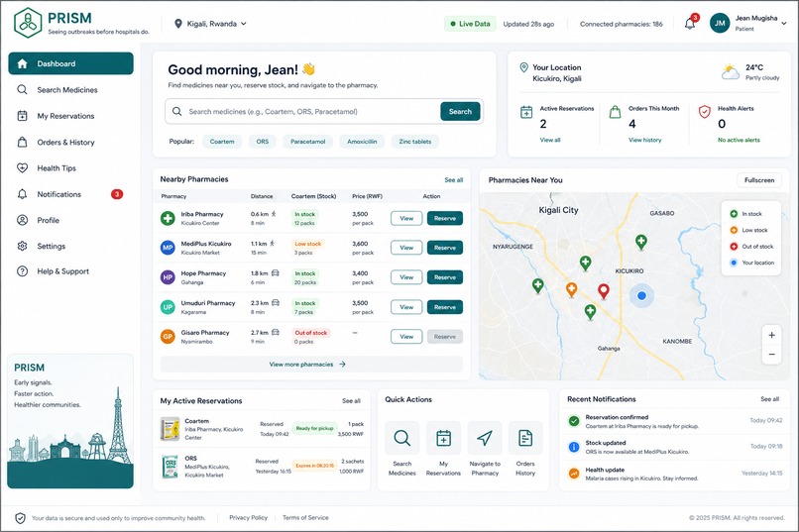The image size is (799, 532).
Task: Open Privacy Policy footer link
Action: [248, 518]
